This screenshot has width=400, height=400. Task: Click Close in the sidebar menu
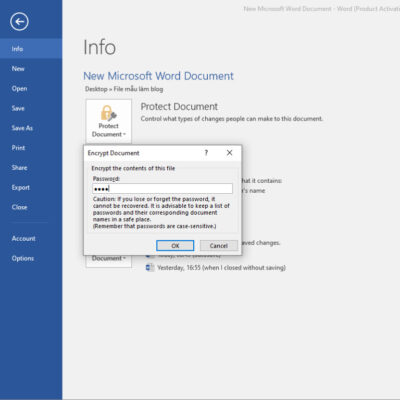tap(31, 207)
